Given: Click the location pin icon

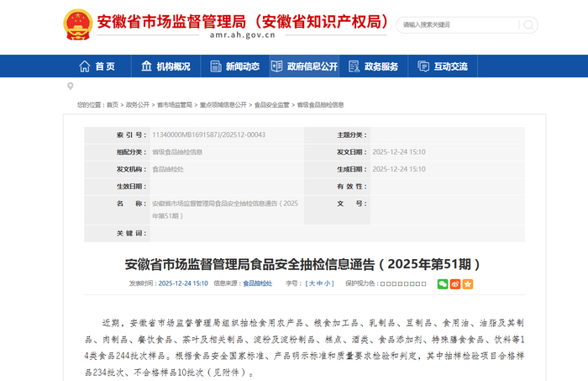Looking at the screenshot, I should pyautogui.click(x=70, y=87).
